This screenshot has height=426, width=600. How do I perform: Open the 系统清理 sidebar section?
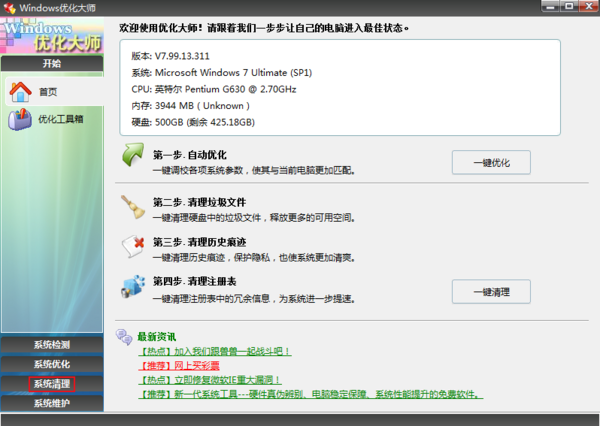click(x=52, y=384)
